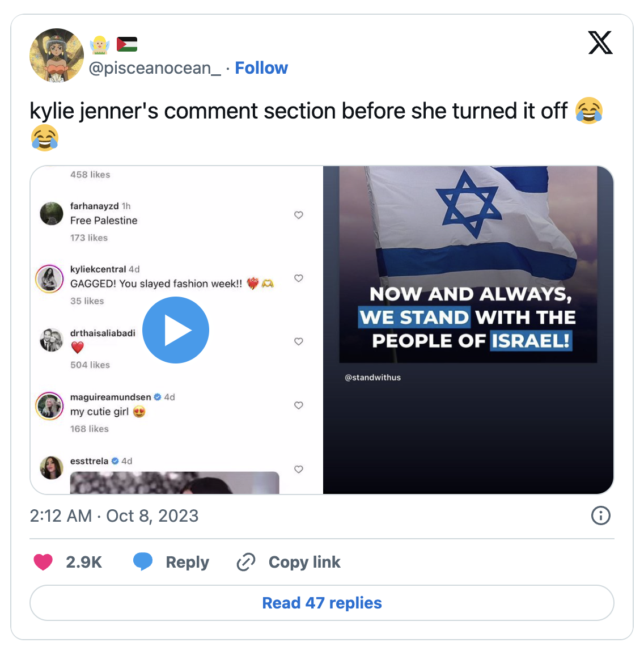The width and height of the screenshot is (644, 651).
Task: Click the Israel flag image panel
Action: [x=468, y=329]
